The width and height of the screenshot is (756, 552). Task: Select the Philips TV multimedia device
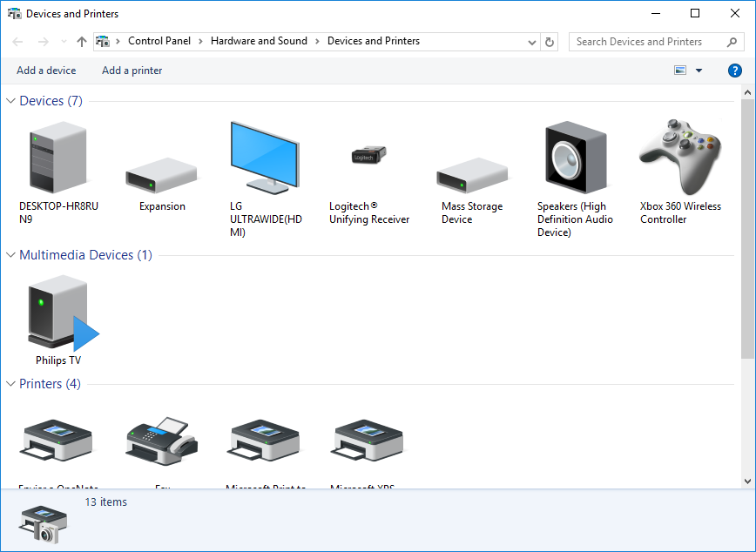(x=58, y=312)
